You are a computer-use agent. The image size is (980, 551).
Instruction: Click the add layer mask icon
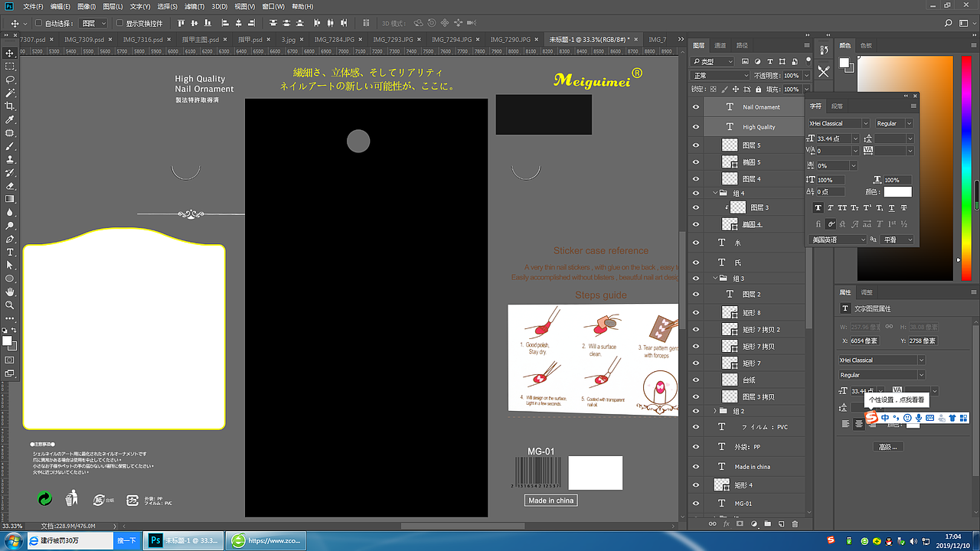740,524
